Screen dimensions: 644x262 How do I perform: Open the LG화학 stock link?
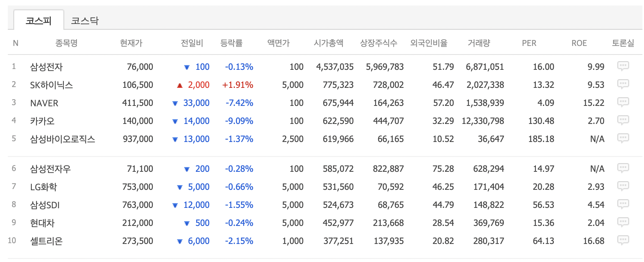[43, 187]
